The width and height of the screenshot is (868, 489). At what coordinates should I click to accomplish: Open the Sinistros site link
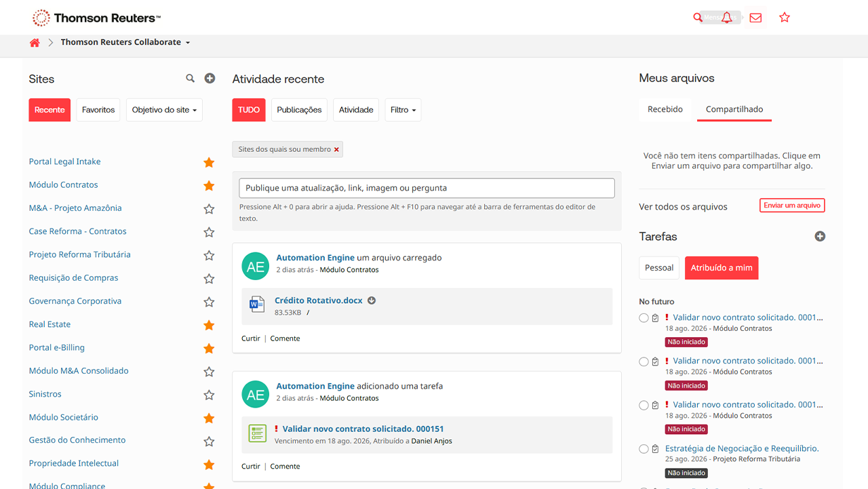[x=45, y=394]
